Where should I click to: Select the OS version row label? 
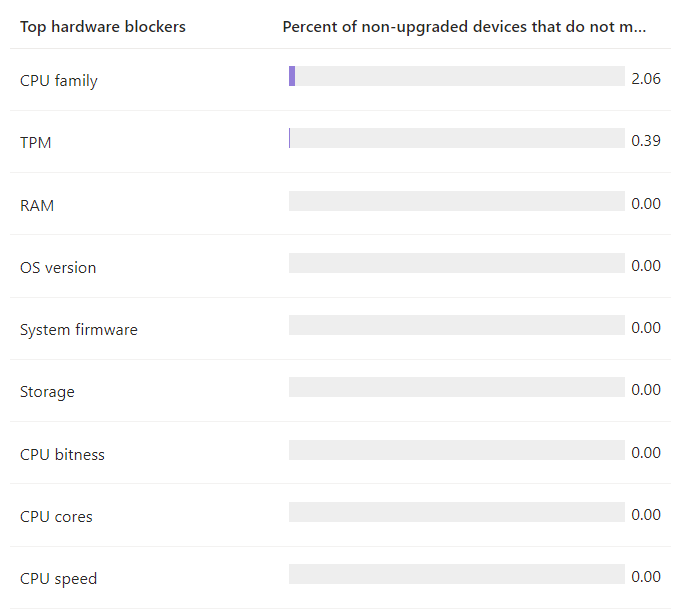58,268
